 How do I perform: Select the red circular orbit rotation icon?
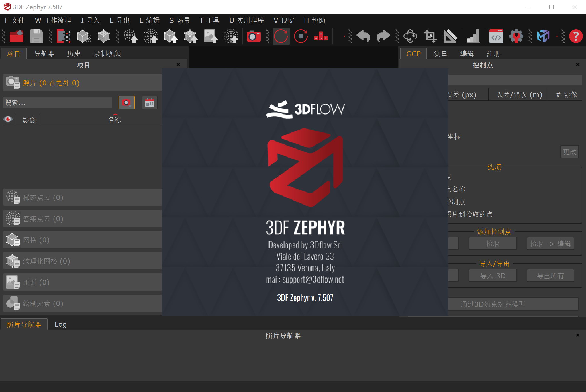tap(281, 36)
